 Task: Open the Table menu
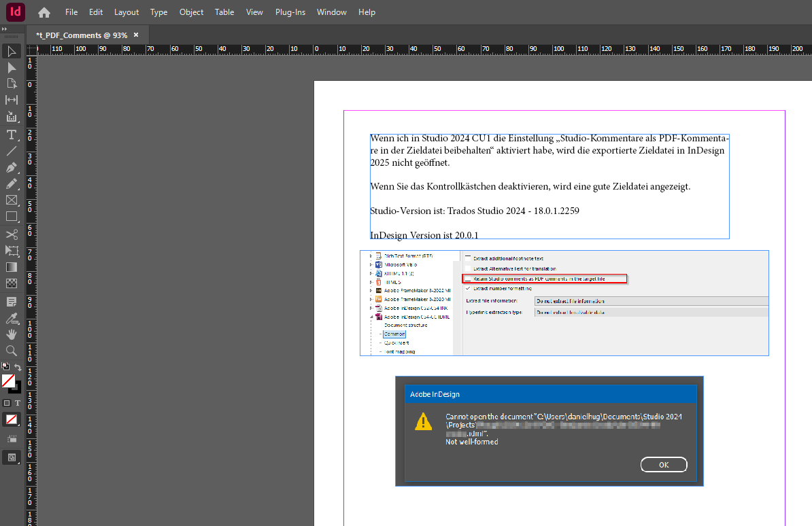(x=224, y=12)
